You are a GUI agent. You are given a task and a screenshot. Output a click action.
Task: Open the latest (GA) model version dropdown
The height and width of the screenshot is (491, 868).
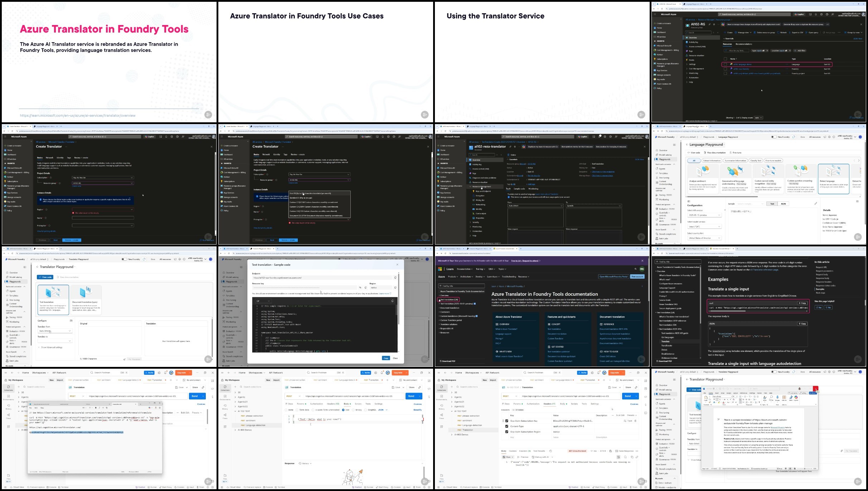[x=704, y=226]
